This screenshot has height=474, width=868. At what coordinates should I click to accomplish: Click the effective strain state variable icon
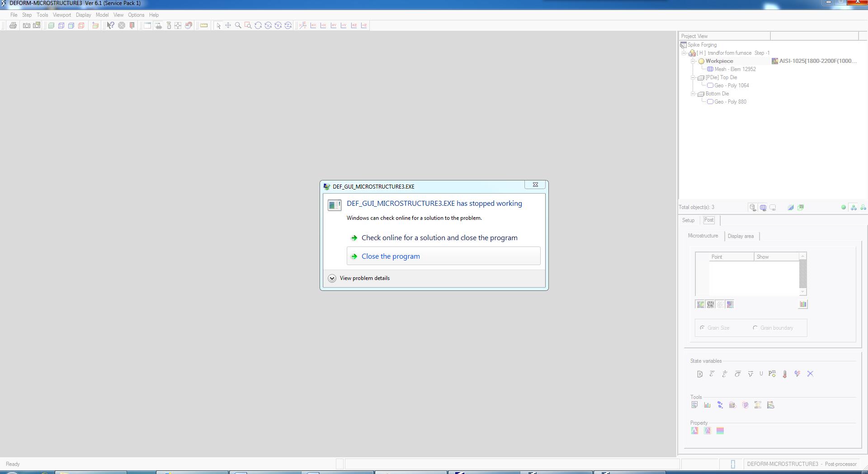712,374
